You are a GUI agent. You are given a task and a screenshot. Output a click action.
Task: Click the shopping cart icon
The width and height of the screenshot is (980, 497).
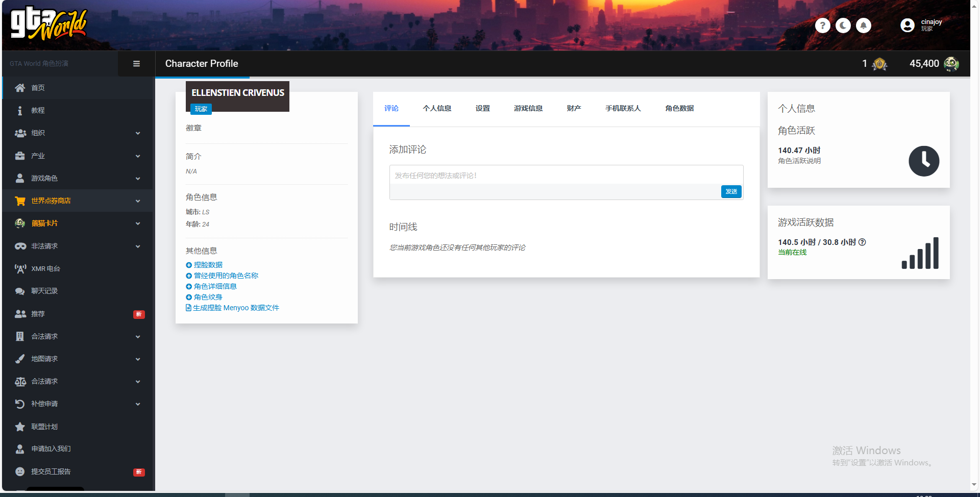[x=20, y=201]
